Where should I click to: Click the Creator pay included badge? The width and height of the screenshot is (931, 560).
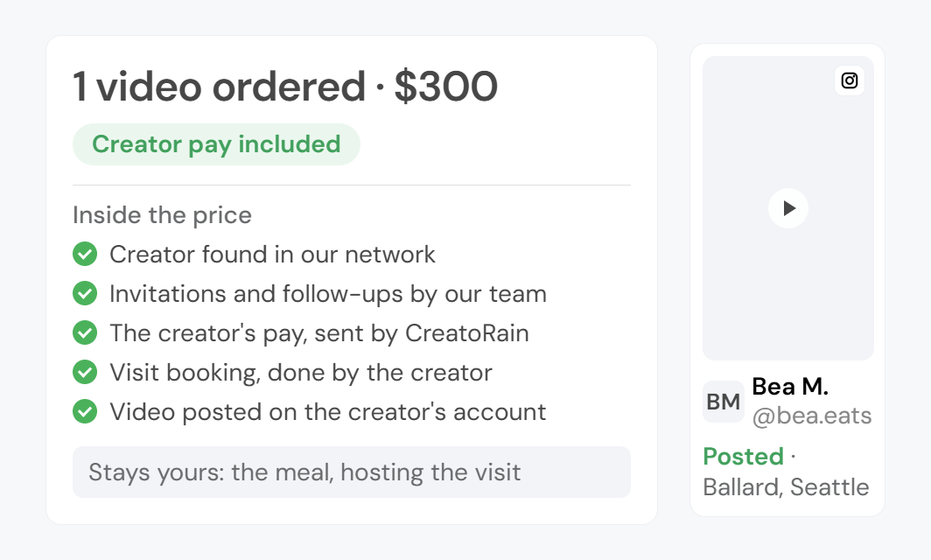[216, 144]
